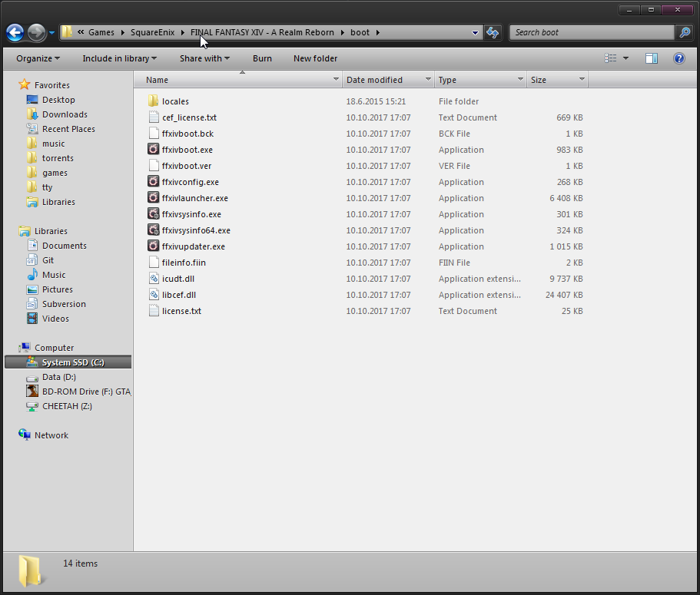Click the New folder button
The image size is (700, 595).
(315, 58)
